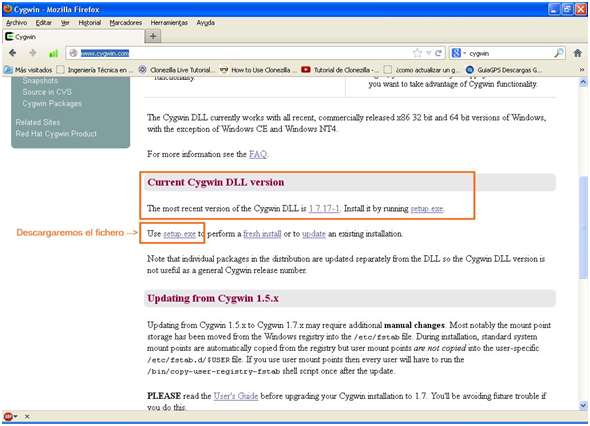
Task: Open the Ayuda menu
Action: [x=205, y=23]
